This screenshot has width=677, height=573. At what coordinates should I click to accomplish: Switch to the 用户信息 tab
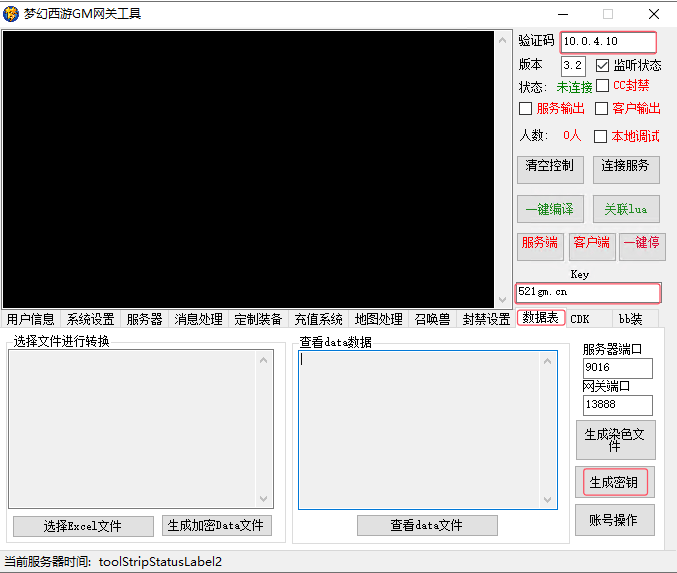pyautogui.click(x=31, y=319)
